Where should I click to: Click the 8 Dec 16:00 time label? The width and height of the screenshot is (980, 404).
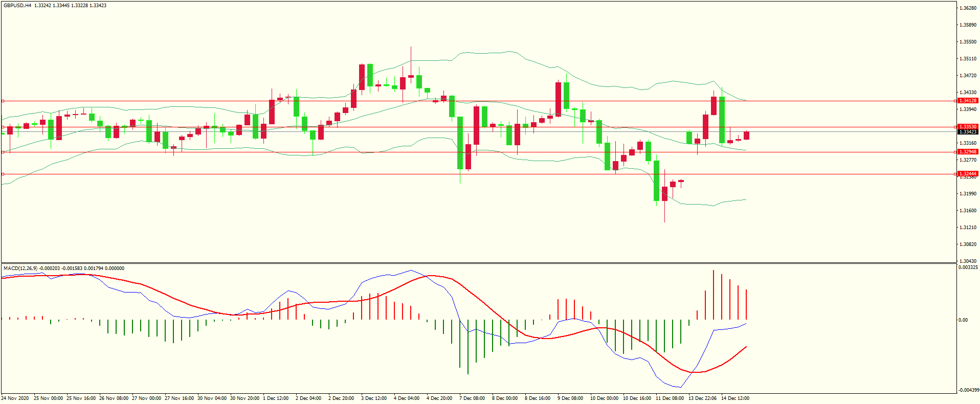(538, 398)
